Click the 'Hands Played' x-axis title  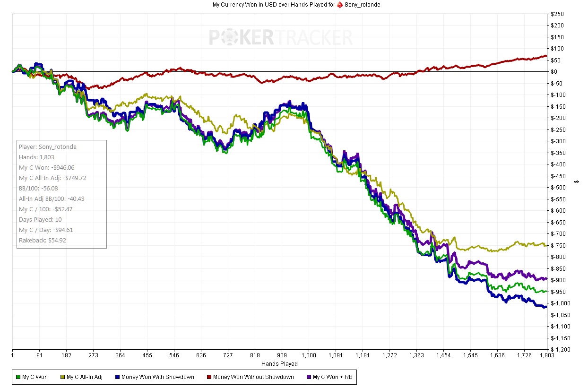click(279, 364)
